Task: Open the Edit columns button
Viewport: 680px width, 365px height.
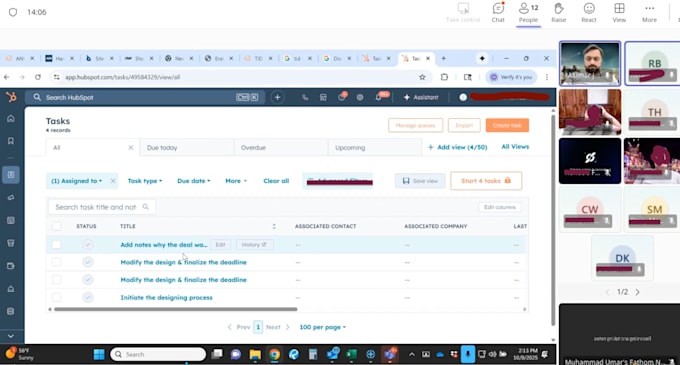Action: [x=500, y=207]
